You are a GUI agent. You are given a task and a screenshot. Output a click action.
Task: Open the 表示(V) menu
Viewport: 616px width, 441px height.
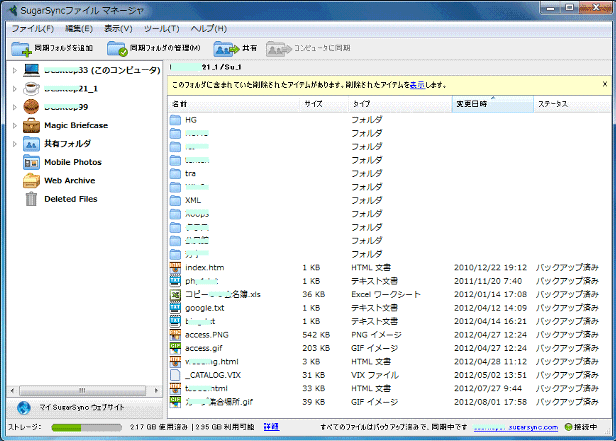[118, 29]
